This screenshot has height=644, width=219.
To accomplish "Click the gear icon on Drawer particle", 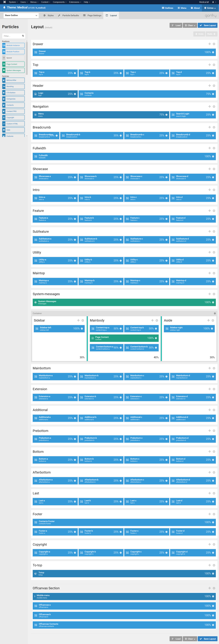I will pyautogui.click(x=213, y=52).
